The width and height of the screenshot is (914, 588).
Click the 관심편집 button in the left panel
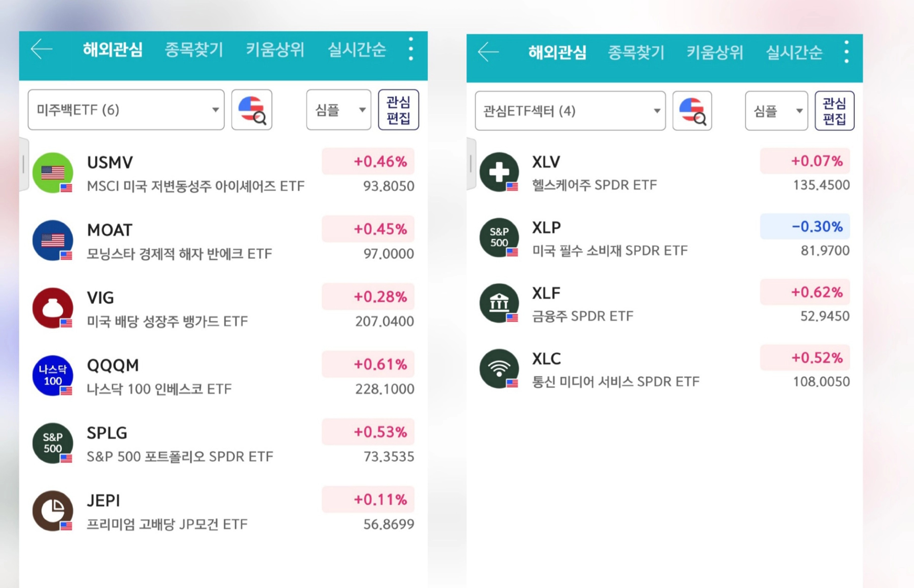tap(398, 110)
